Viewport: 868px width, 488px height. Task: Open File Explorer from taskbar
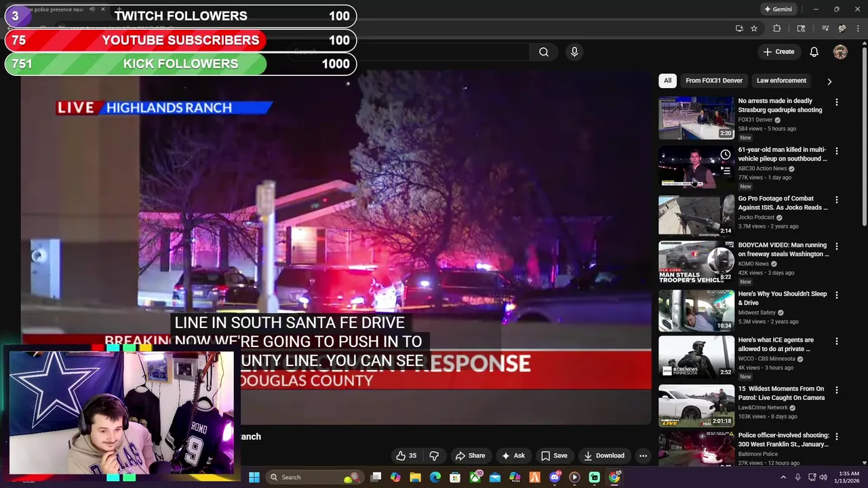click(x=416, y=477)
